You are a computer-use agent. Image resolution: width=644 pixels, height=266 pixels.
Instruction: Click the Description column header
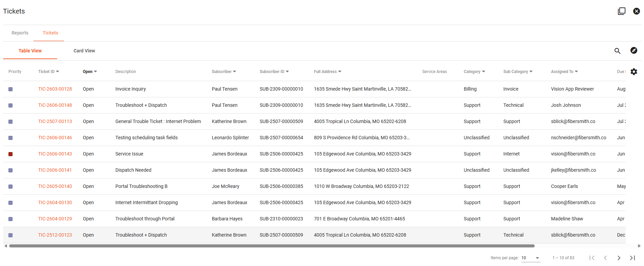pyautogui.click(x=126, y=72)
